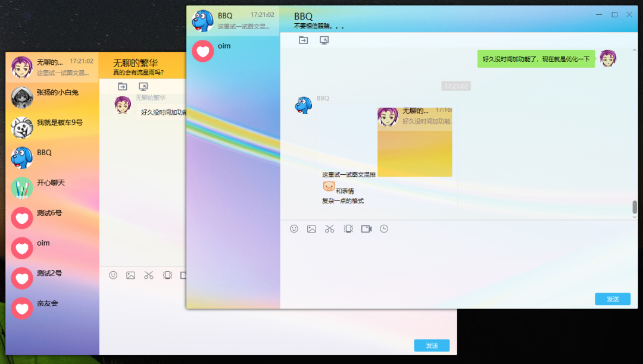Viewport: 643px width, 364px height.
Task: Click image icon in BBQ chat toolbar
Action: tap(311, 229)
